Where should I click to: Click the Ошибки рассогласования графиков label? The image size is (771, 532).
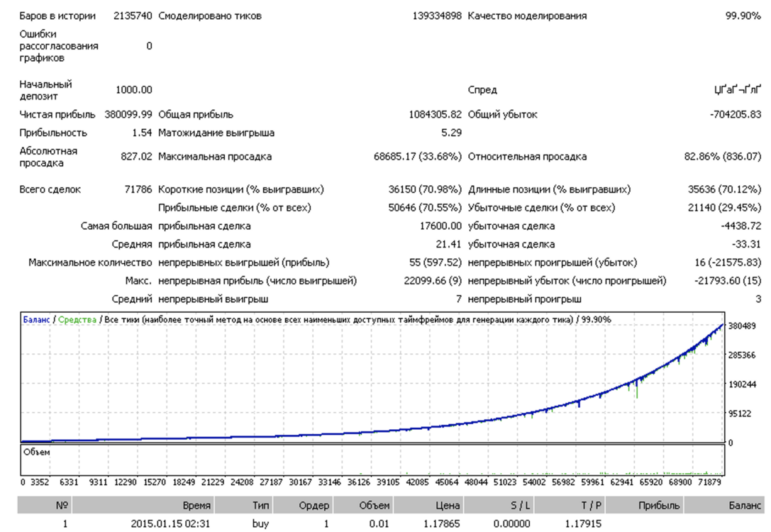point(58,46)
